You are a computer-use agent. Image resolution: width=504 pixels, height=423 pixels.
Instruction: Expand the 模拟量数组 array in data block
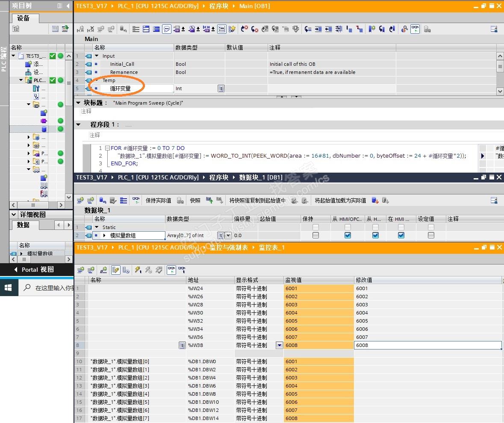pos(104,235)
